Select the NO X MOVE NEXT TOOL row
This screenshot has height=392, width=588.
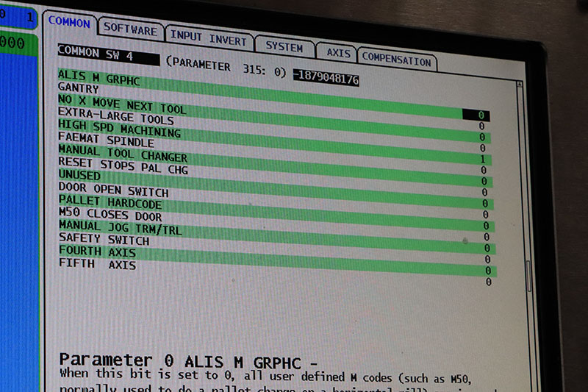274,119
